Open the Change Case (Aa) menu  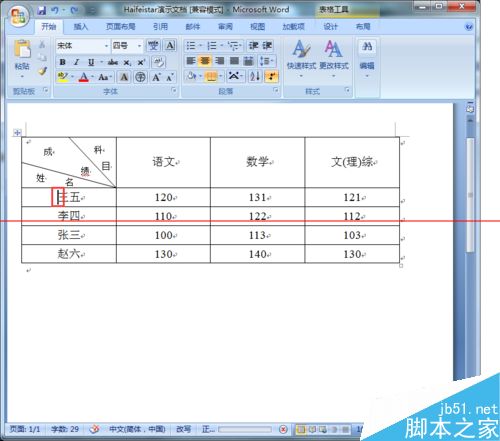point(104,77)
